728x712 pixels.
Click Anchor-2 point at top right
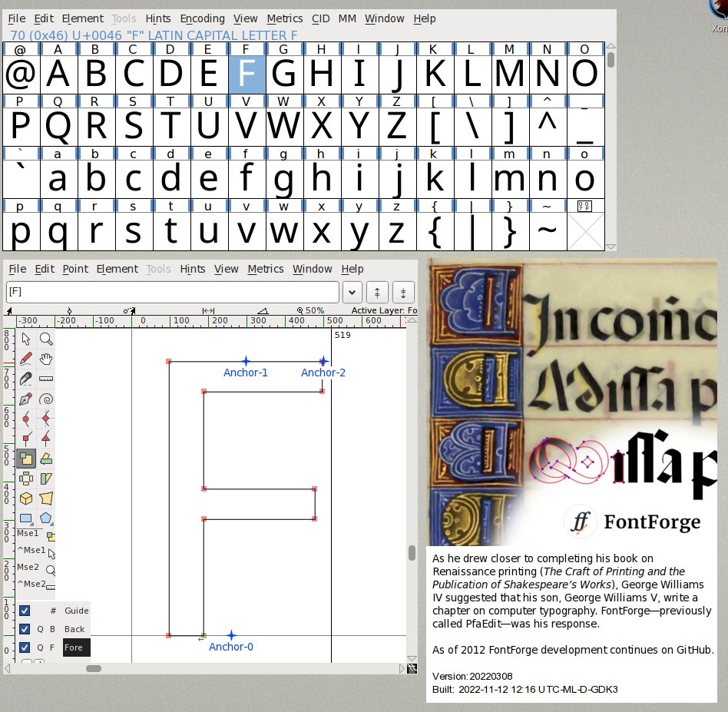pyautogui.click(x=323, y=361)
